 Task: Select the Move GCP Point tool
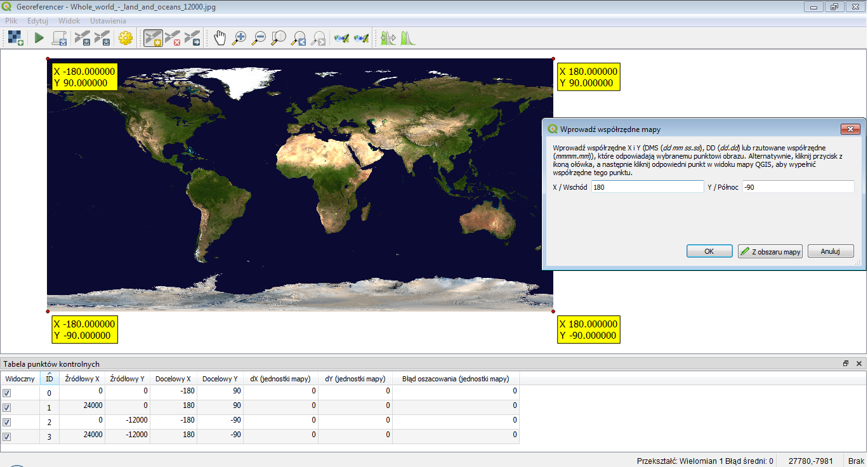tap(192, 38)
